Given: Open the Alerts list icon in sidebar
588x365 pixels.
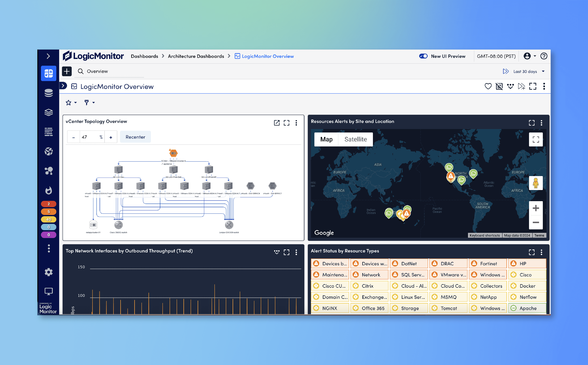Looking at the screenshot, I should coord(48,132).
